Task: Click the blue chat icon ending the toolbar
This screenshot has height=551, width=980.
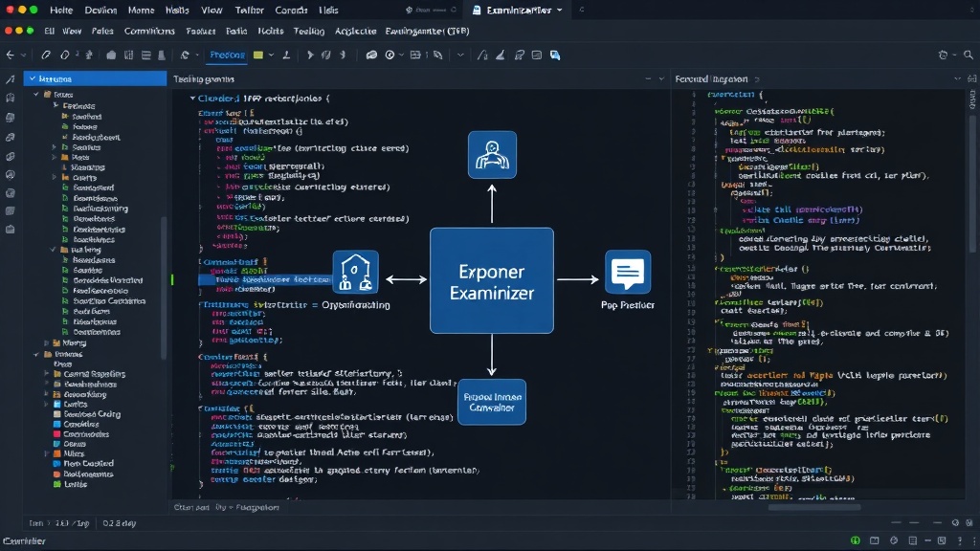Action: coord(555,55)
